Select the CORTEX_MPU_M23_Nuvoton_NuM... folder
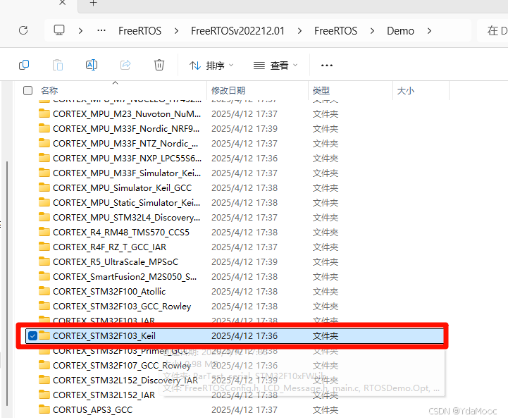Image resolution: width=508 pixels, height=420 pixels. [x=127, y=114]
